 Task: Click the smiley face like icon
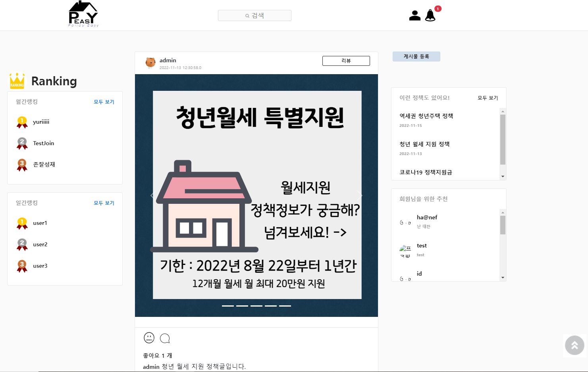[x=149, y=338]
